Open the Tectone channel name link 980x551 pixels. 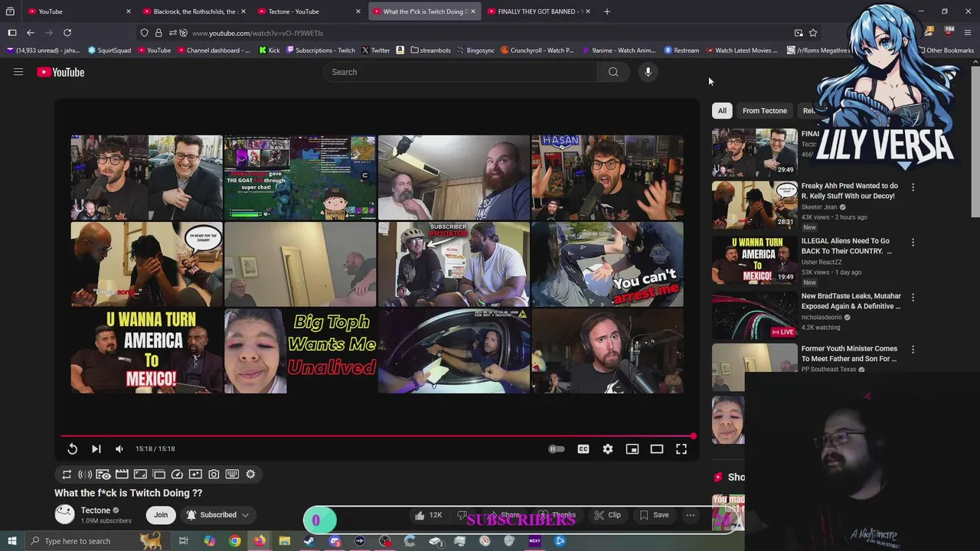click(x=96, y=510)
